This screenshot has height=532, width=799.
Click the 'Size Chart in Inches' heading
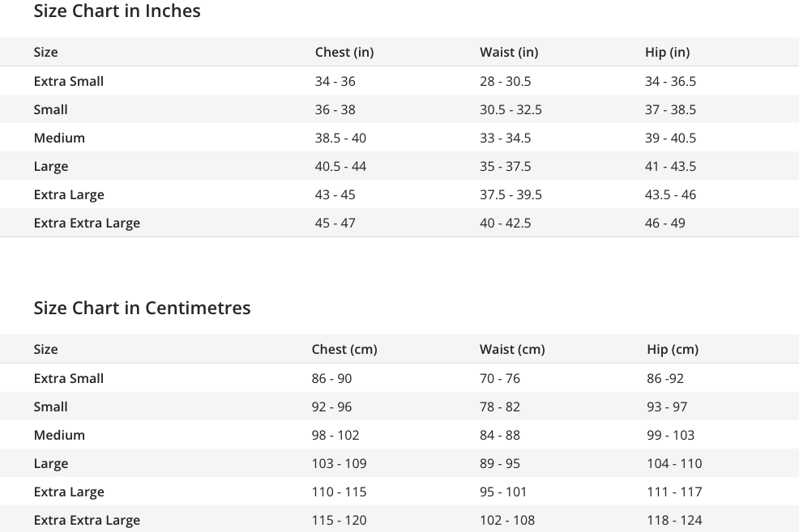117,11
